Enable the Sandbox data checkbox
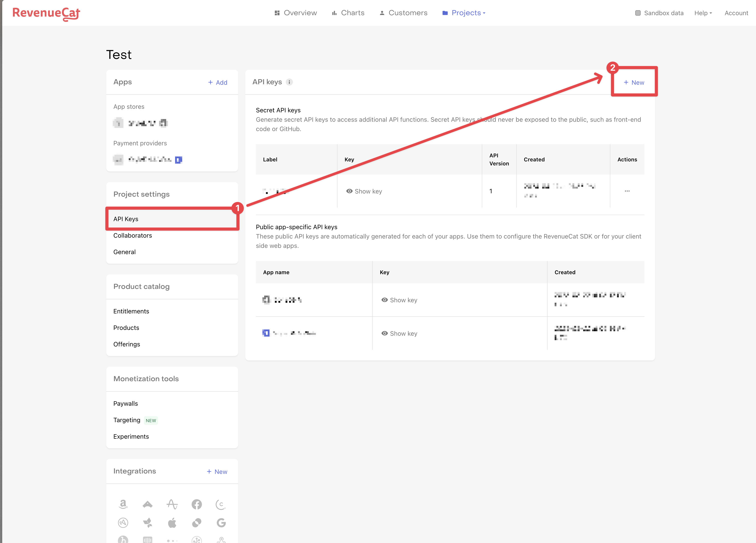 point(638,13)
